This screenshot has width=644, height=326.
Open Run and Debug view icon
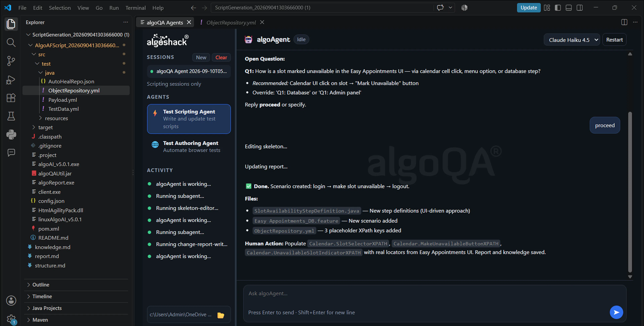coord(11,80)
